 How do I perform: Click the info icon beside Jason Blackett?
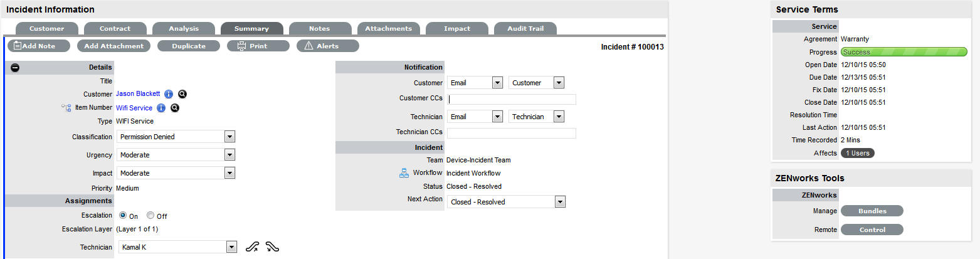[x=169, y=94]
